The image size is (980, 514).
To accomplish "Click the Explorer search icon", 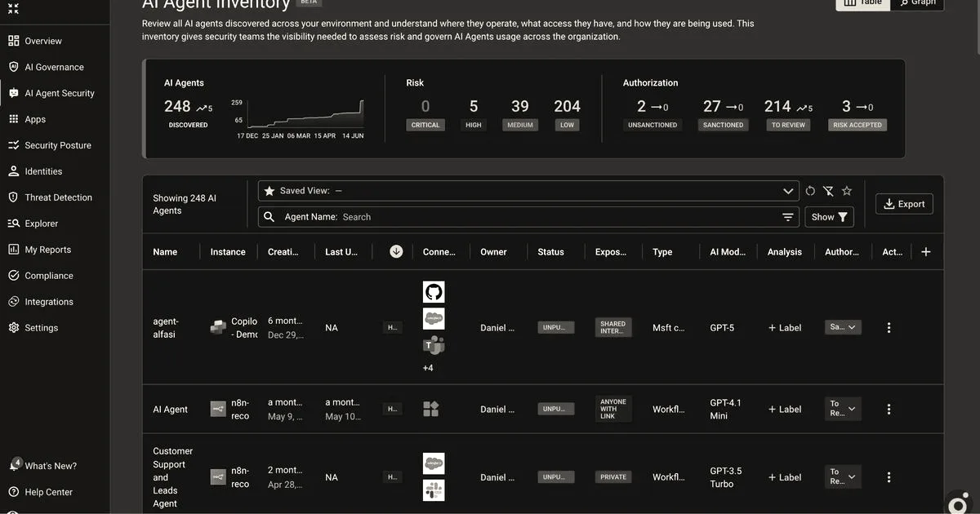I will click(x=13, y=224).
